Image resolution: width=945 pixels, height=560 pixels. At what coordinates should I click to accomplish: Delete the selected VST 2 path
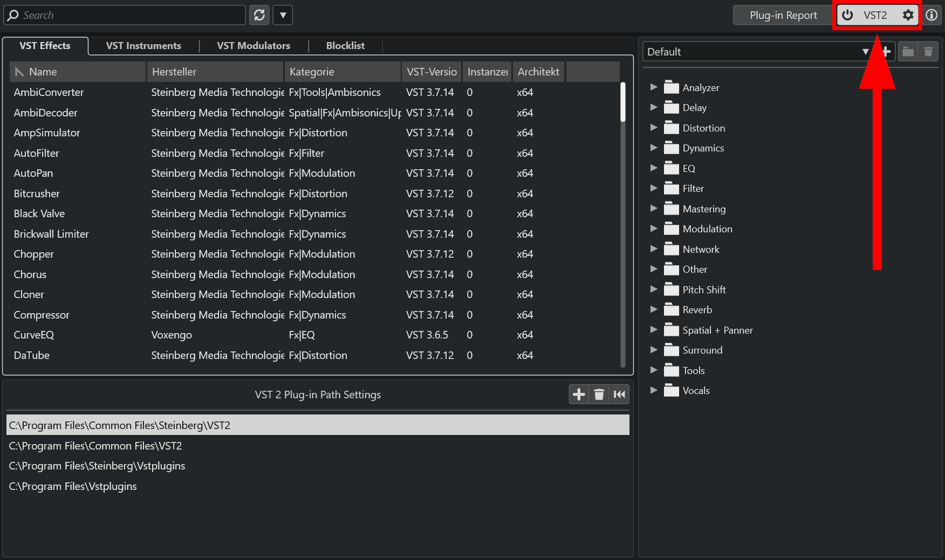[x=599, y=394]
